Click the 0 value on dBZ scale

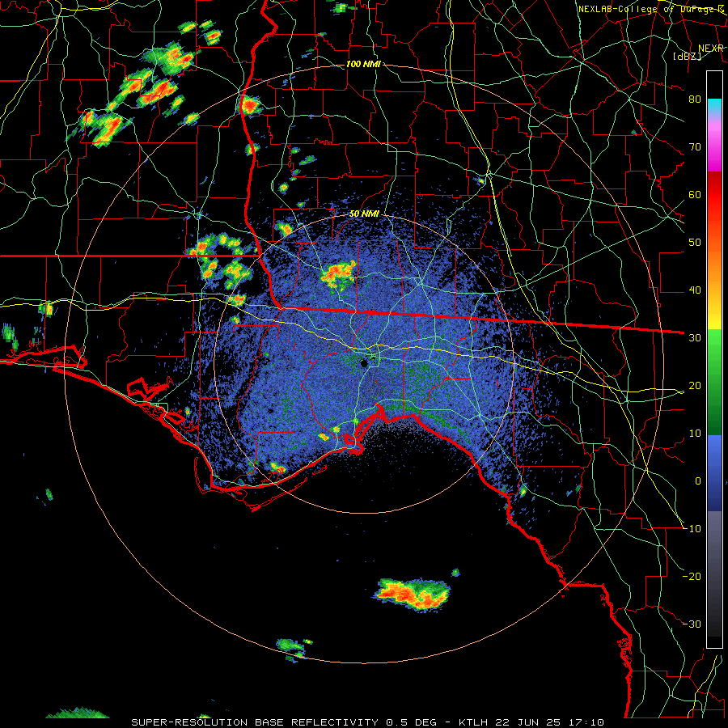click(698, 481)
